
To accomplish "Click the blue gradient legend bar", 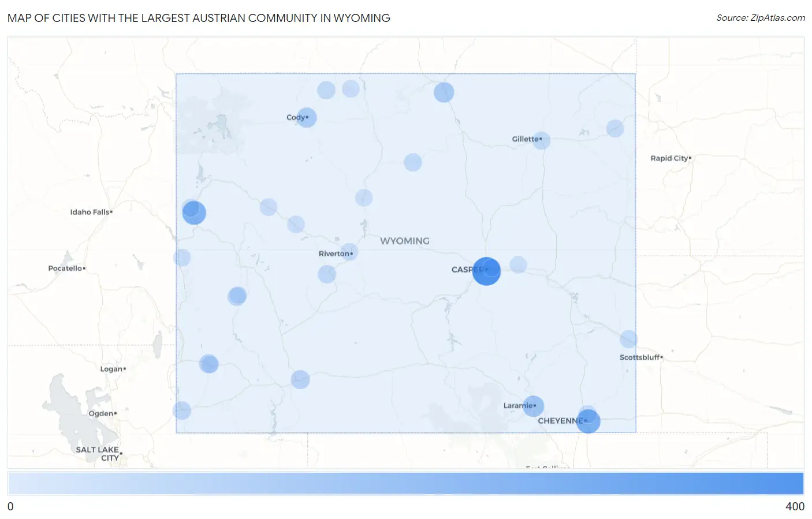I will pyautogui.click(x=405, y=484).
